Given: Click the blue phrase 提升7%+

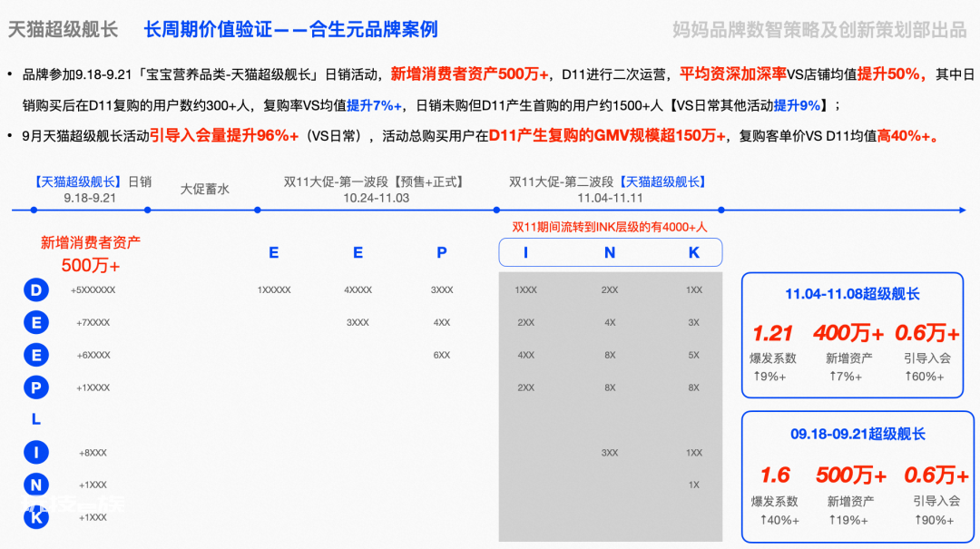Looking at the screenshot, I should coord(374,105).
